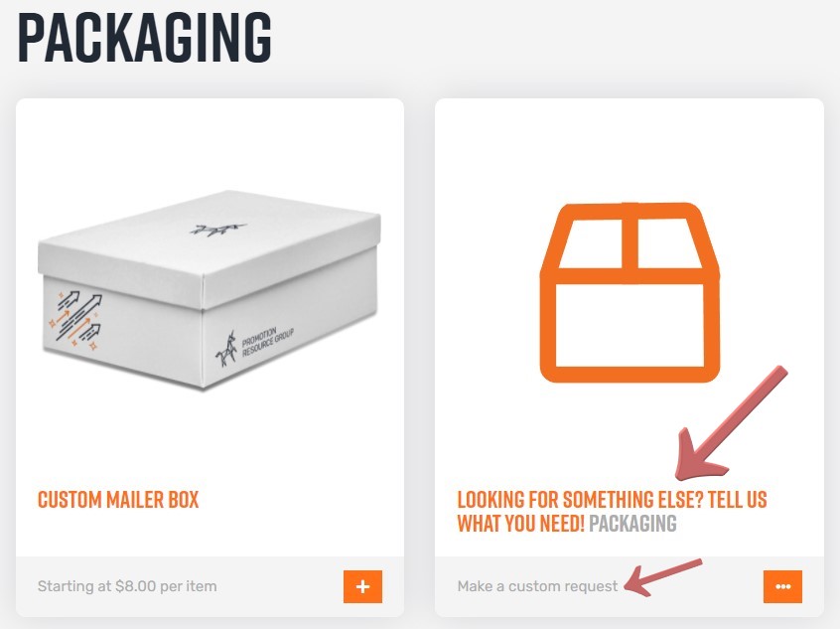Click the small red arrow near custom request
The width and height of the screenshot is (840, 629).
[x=663, y=577]
